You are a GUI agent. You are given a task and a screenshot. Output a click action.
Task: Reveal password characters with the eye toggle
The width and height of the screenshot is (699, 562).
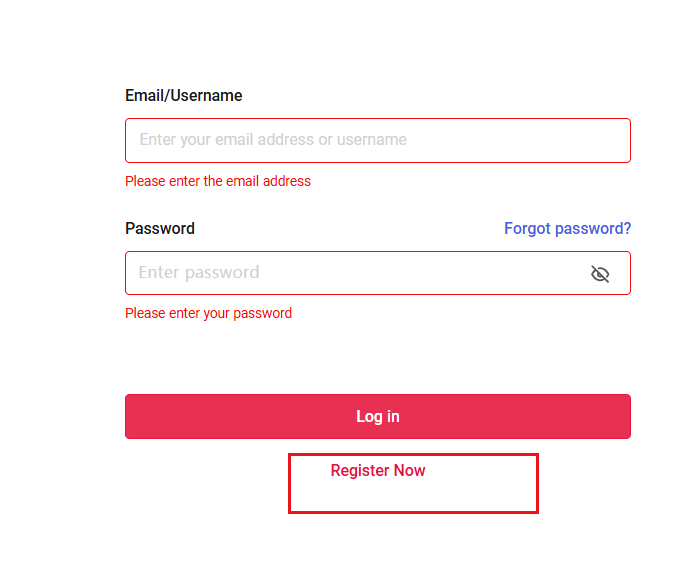(600, 274)
